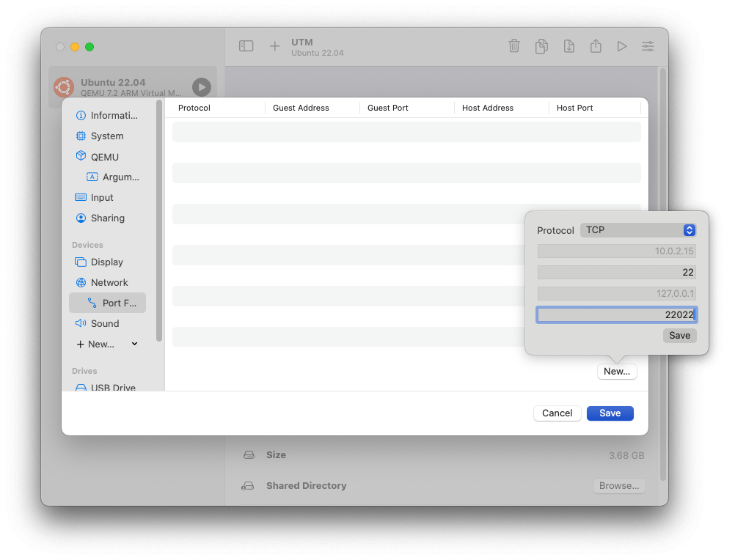735x560 pixels.
Task: Open the VM settings sliders icon
Action: 648,46
